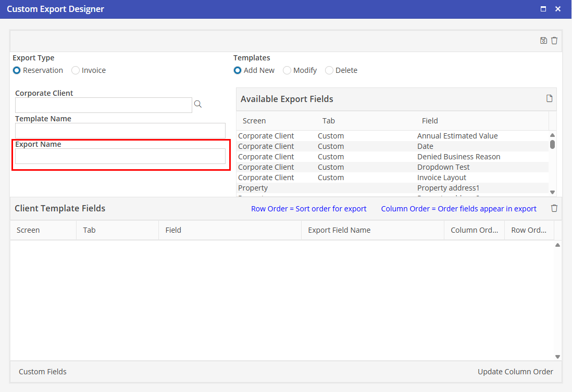Select the Annual Estimated Value field row

click(457, 136)
